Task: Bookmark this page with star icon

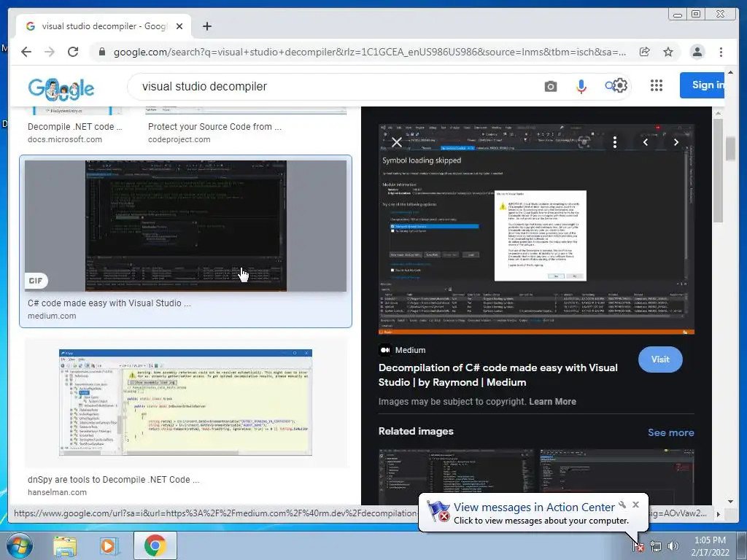Action: (x=668, y=52)
